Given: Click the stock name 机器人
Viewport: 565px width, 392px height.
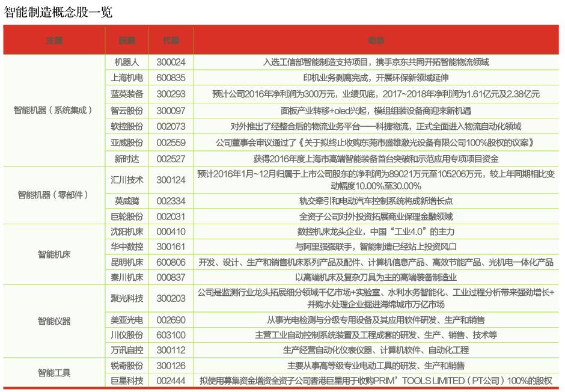Looking at the screenshot, I should 127,62.
